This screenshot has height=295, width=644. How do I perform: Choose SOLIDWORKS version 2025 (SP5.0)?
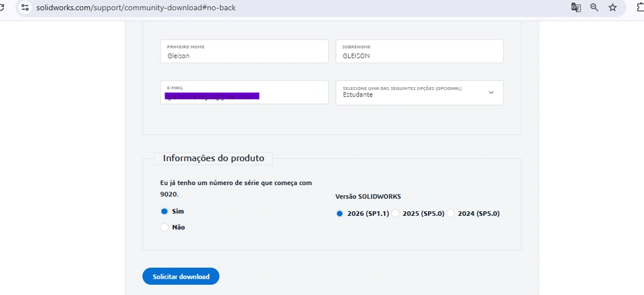pyautogui.click(x=395, y=213)
